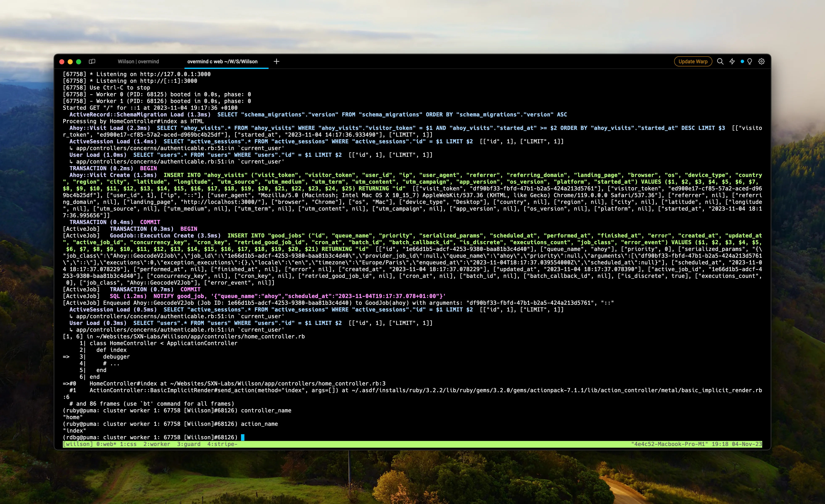Select tmux window 3:guard in status bar
Viewport: 825px width, 504px height.
coord(189,444)
